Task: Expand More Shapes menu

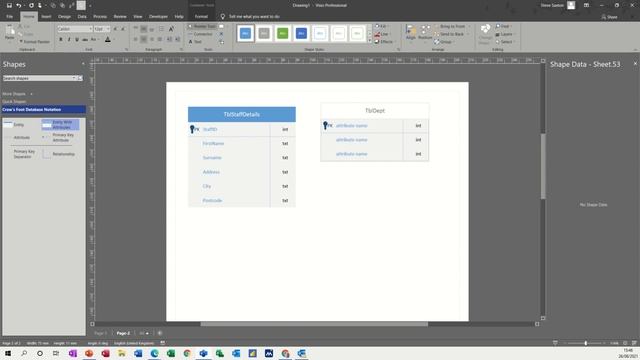Action: [x=17, y=94]
